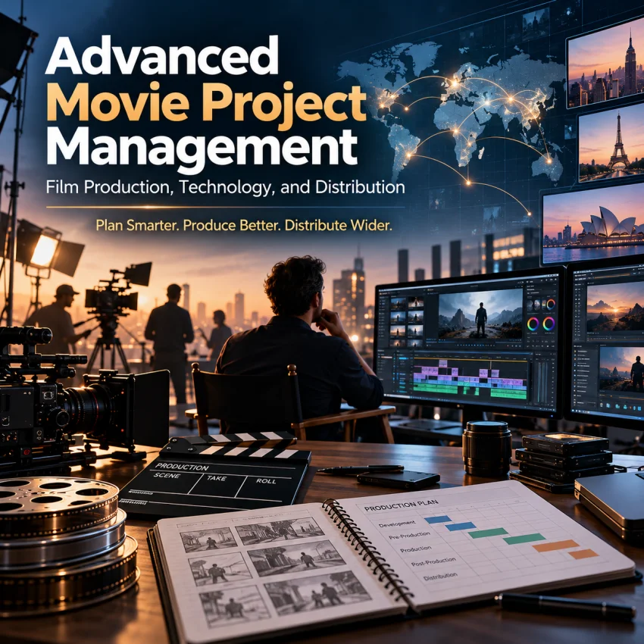
Task: Open the Empire State Building skyline image
Action: point(606,64)
